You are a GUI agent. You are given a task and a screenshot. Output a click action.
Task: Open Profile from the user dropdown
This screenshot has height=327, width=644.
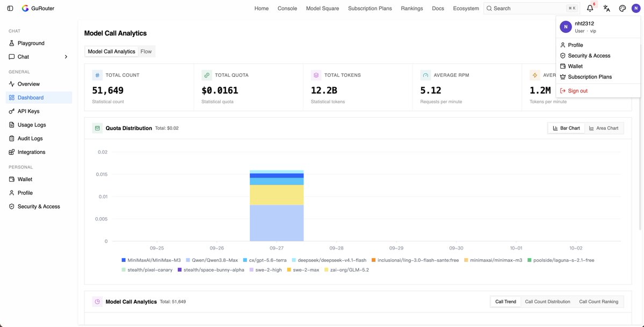[598, 45]
